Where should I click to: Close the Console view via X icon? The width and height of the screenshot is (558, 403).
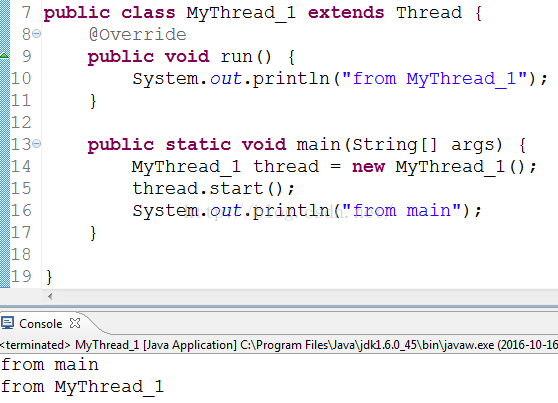click(75, 323)
